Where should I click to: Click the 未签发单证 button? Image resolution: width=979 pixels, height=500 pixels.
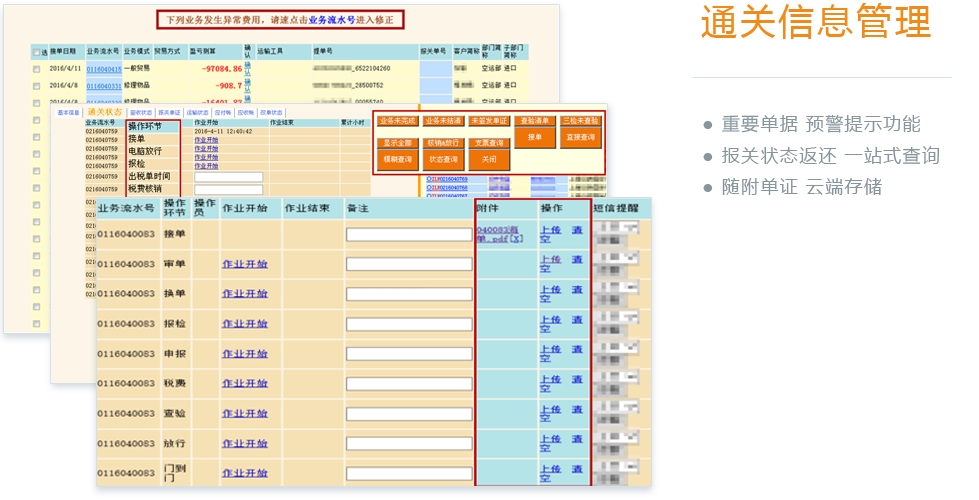[x=490, y=121]
